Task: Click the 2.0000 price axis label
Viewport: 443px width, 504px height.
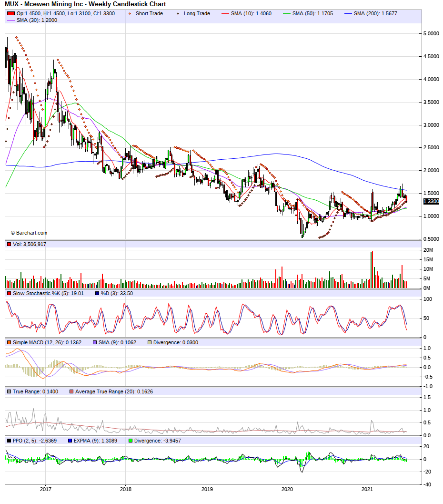Action: [x=431, y=170]
